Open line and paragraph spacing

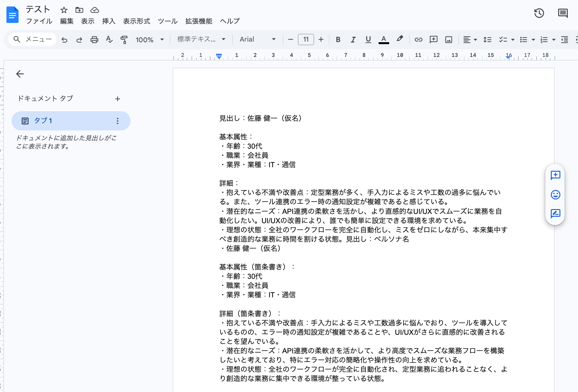(487, 40)
